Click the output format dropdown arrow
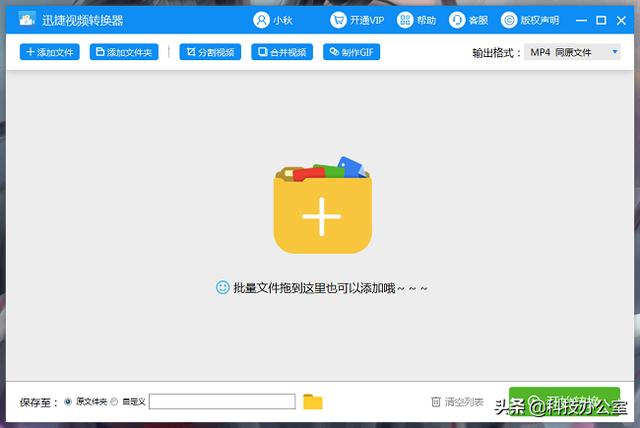This screenshot has height=428, width=640. tap(615, 52)
